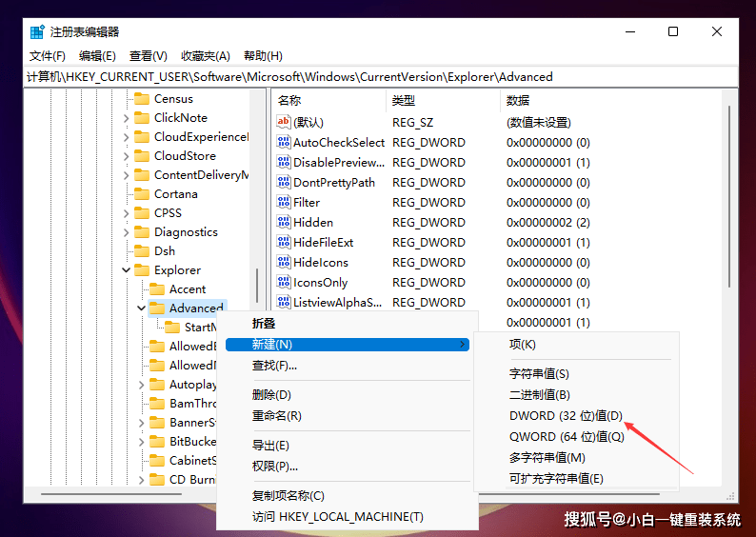Open the 查看(V) menu
The width and height of the screenshot is (756, 537).
pyautogui.click(x=148, y=56)
